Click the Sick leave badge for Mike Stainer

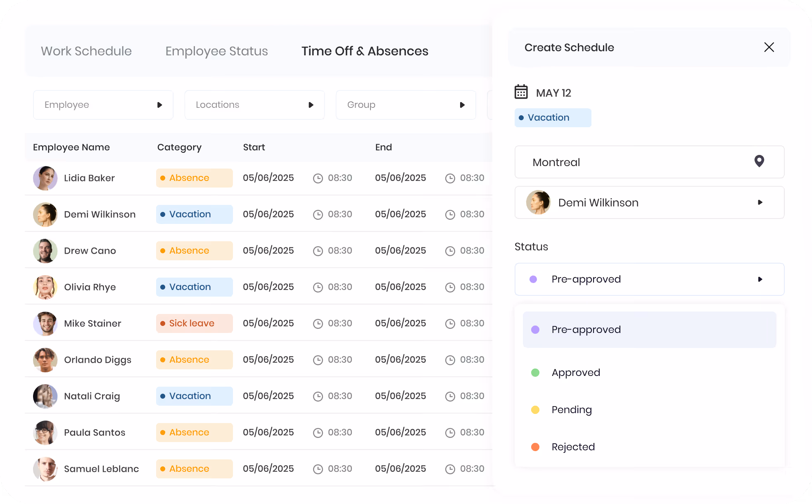click(194, 323)
